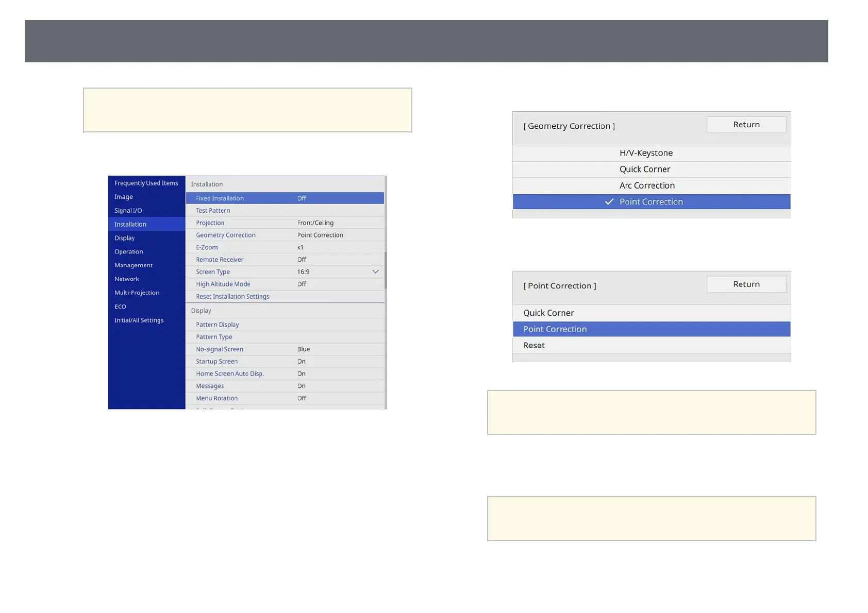The height and width of the screenshot is (613, 868).
Task: Go to Frequently Used Items
Action: coord(146,183)
